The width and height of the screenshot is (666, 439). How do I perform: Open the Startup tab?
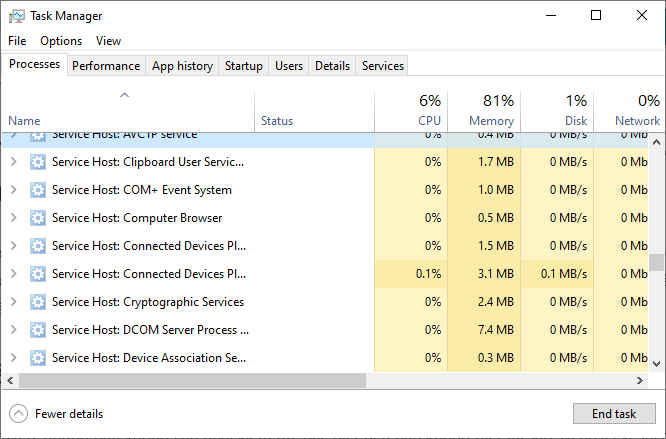[243, 66]
